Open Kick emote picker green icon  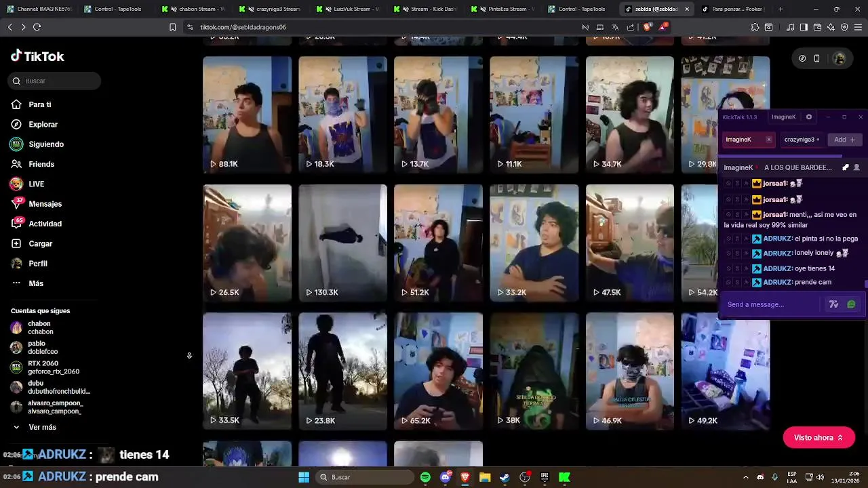[852, 304]
